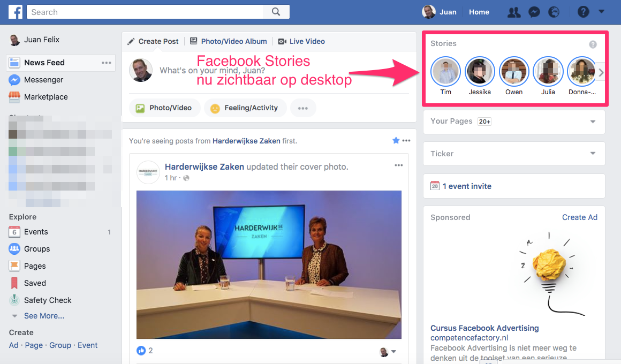Open Marketplace from the left sidebar

click(x=46, y=97)
